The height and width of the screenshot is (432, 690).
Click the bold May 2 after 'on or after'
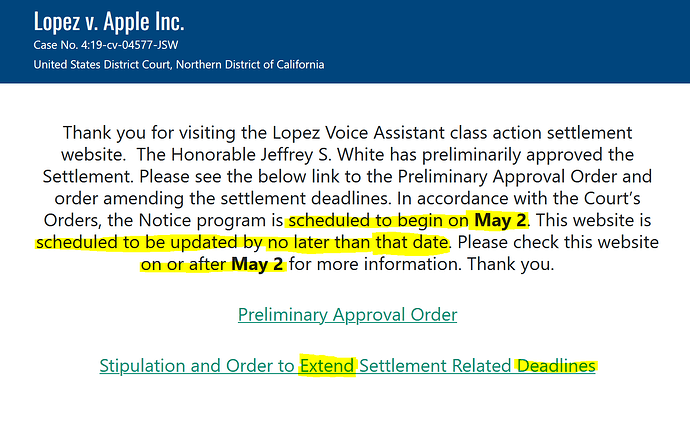258,264
